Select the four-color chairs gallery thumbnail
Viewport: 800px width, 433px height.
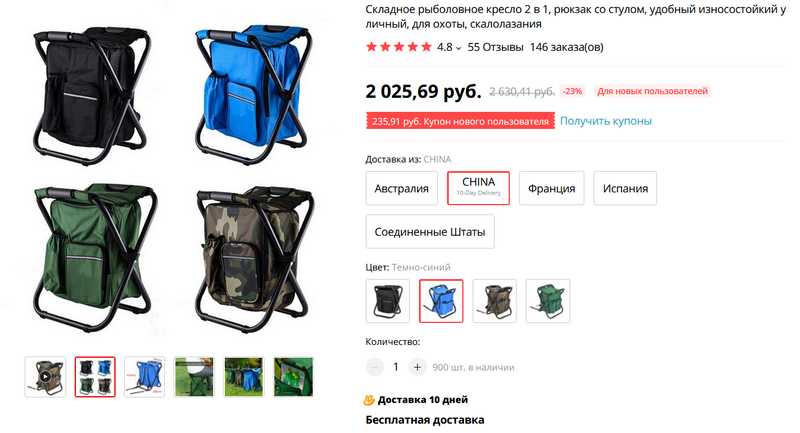click(95, 377)
